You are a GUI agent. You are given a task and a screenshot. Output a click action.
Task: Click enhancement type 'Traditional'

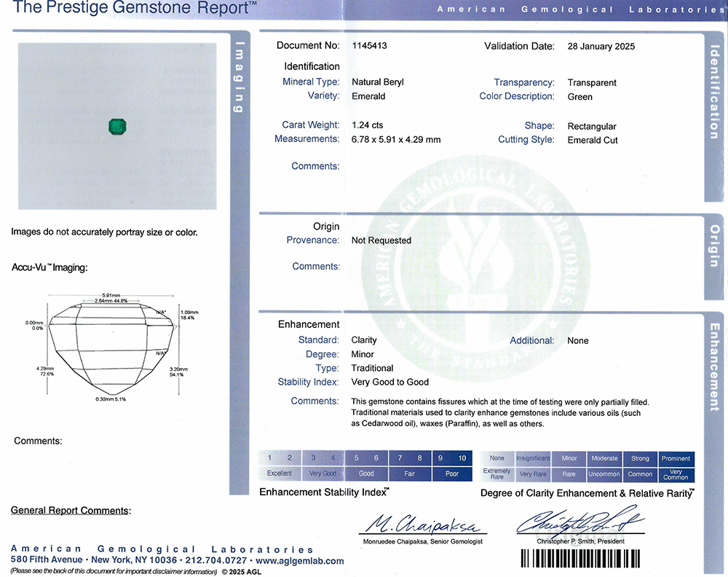372,369
